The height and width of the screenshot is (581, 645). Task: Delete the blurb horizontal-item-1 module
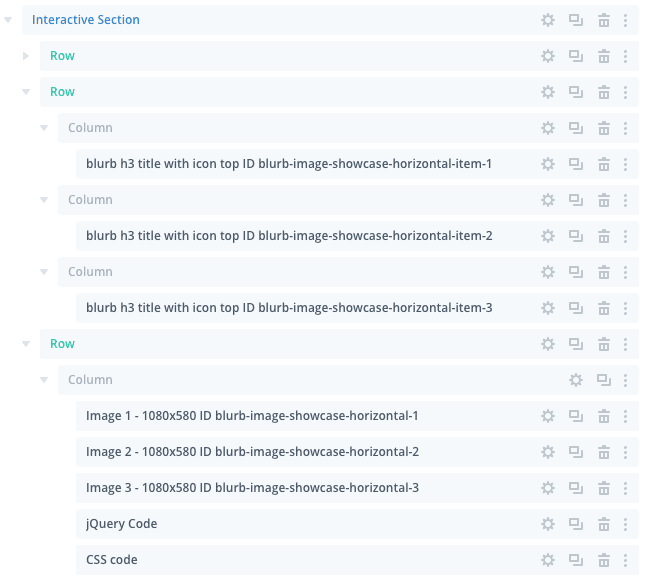pyautogui.click(x=603, y=164)
